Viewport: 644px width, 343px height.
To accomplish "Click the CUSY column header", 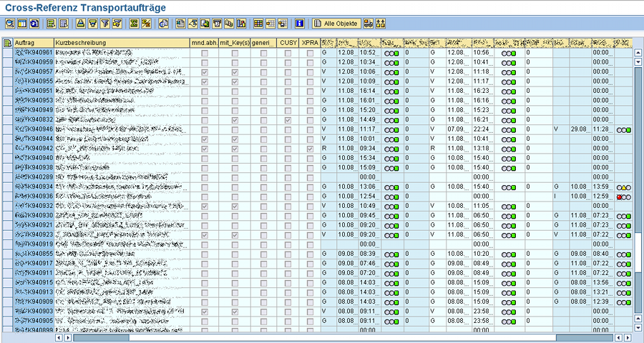I will point(288,43).
